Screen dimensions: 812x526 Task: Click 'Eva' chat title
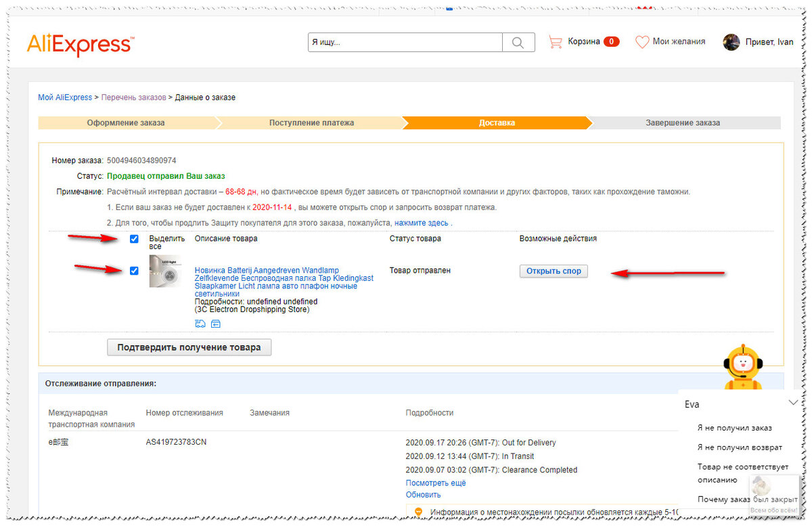[x=692, y=404]
